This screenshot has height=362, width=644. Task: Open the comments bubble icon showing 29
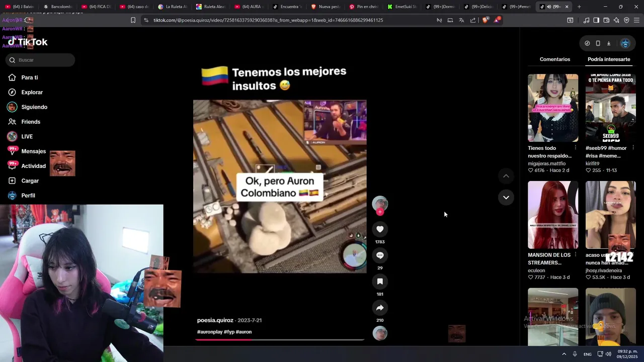[380, 255]
